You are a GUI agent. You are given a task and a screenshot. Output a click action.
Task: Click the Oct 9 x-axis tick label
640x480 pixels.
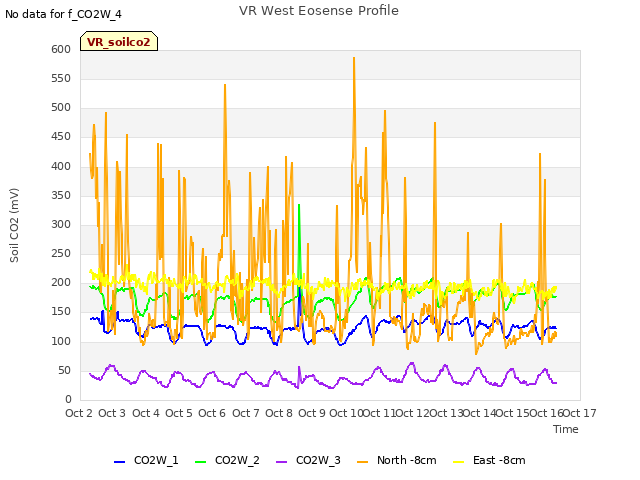point(312,413)
